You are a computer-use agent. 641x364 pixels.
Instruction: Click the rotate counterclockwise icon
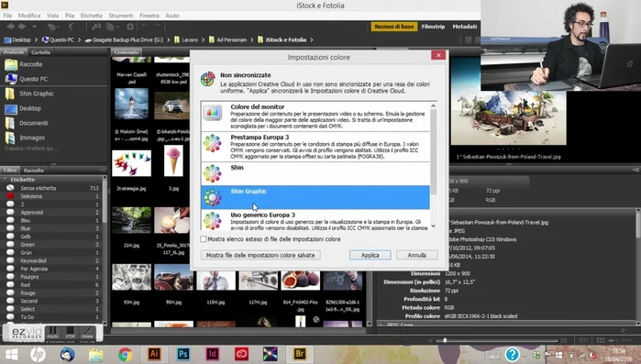click(x=145, y=27)
